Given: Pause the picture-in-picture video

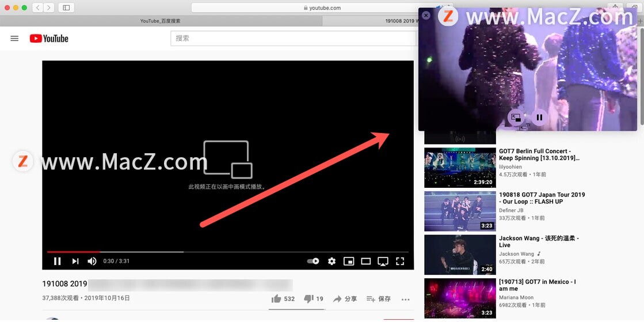Looking at the screenshot, I should (x=540, y=118).
